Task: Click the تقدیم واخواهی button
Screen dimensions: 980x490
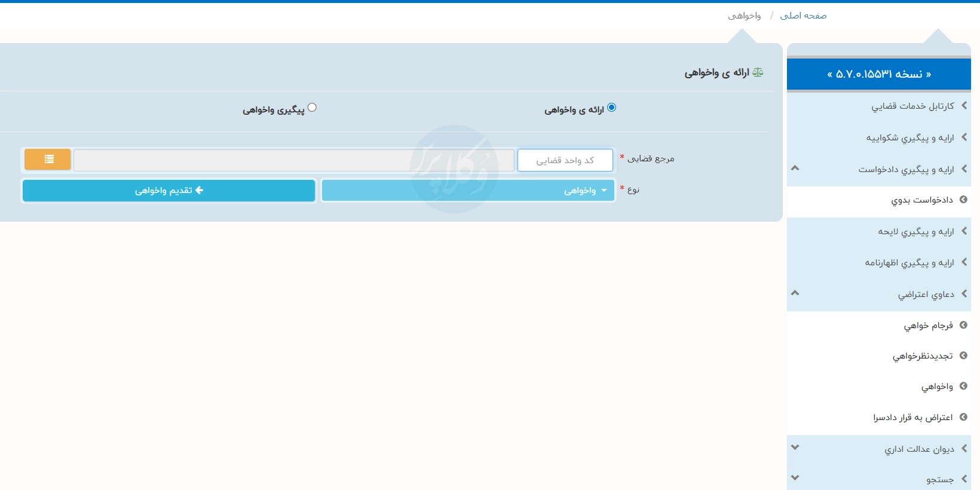Action: click(x=169, y=191)
